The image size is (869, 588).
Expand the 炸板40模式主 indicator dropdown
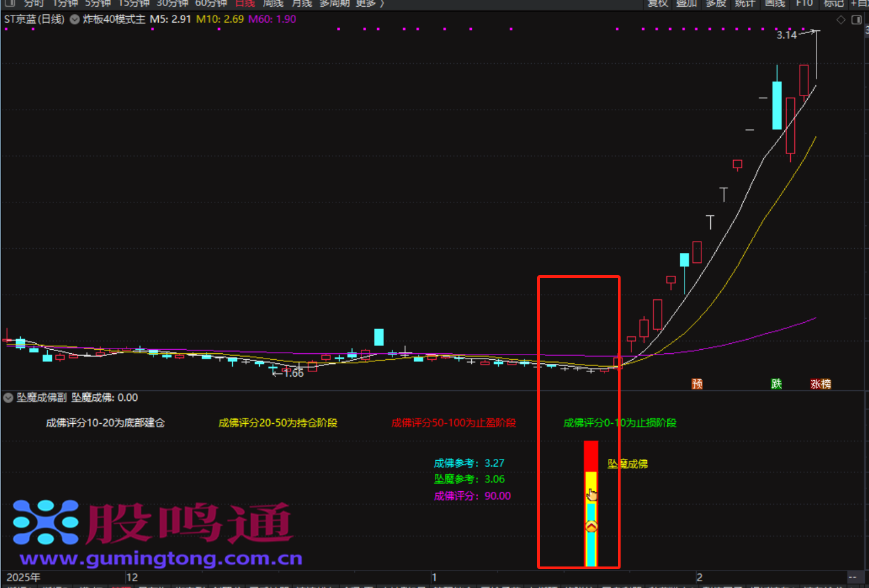[74, 20]
